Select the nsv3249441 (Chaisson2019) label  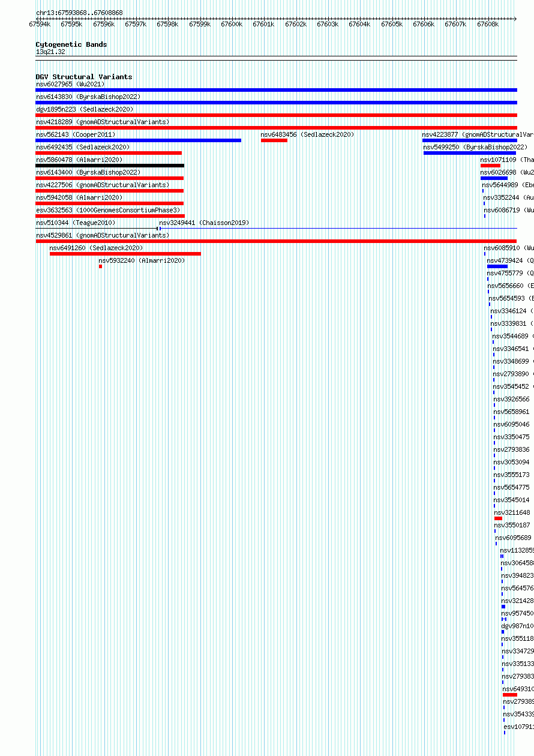(x=204, y=223)
